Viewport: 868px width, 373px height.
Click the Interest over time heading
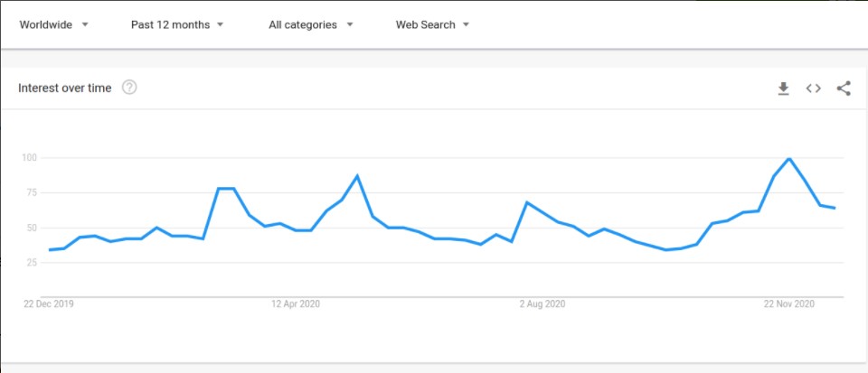[x=65, y=88]
